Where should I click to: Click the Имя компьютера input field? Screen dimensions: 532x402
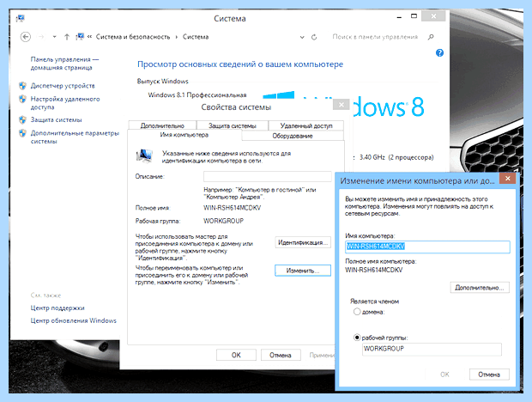(427, 247)
